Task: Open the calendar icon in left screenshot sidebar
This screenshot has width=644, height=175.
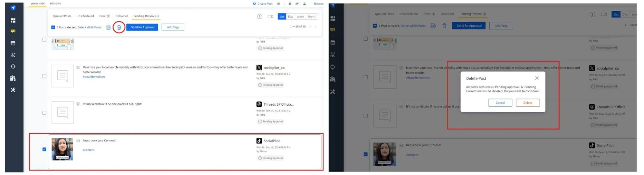Action: [x=13, y=43]
